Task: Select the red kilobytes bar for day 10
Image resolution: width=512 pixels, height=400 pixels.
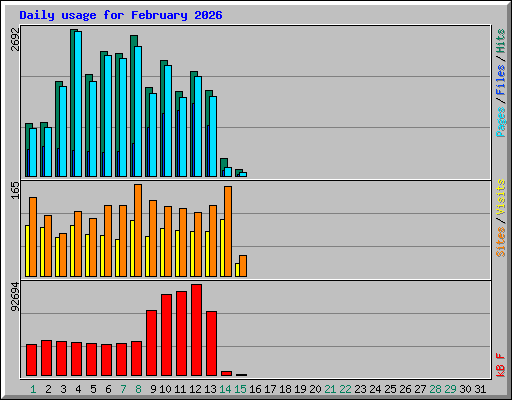Action: (166, 335)
